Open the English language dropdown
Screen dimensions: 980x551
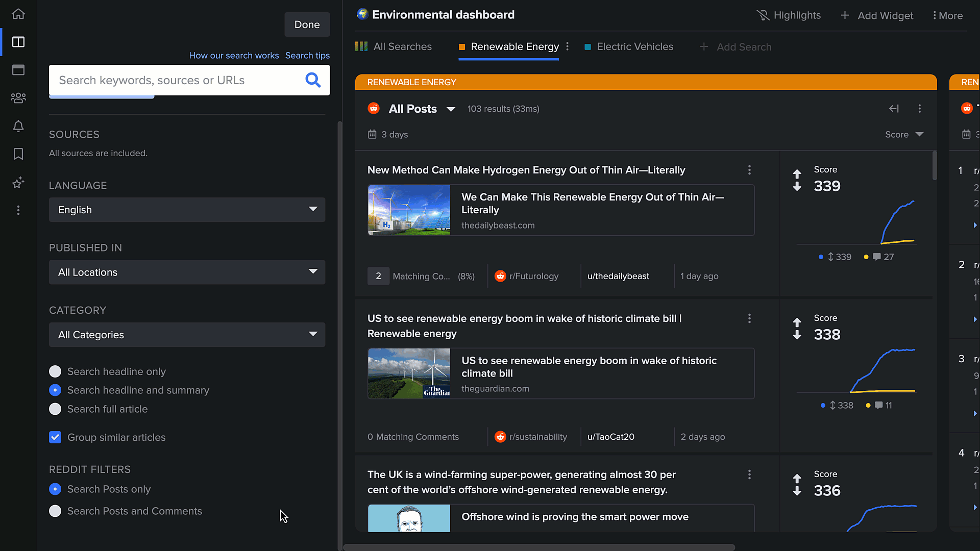(x=187, y=210)
